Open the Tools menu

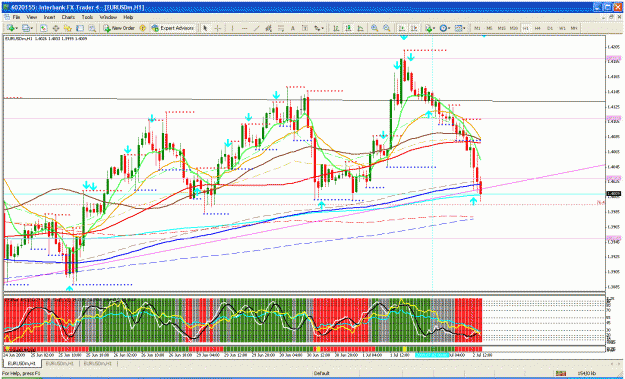[x=87, y=18]
